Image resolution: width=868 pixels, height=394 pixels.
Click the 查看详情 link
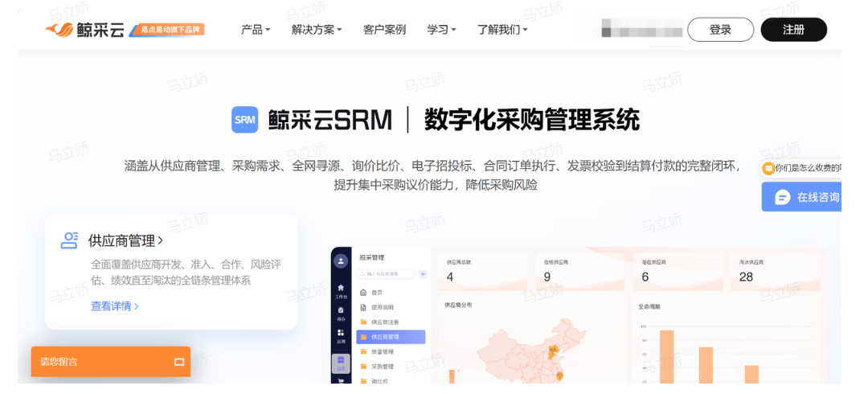click(x=115, y=306)
